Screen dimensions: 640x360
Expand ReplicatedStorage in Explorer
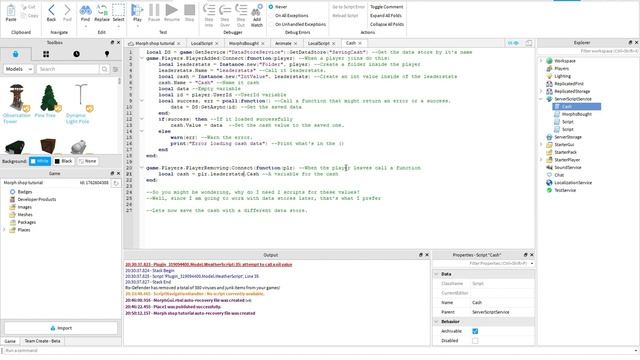[x=541, y=91]
